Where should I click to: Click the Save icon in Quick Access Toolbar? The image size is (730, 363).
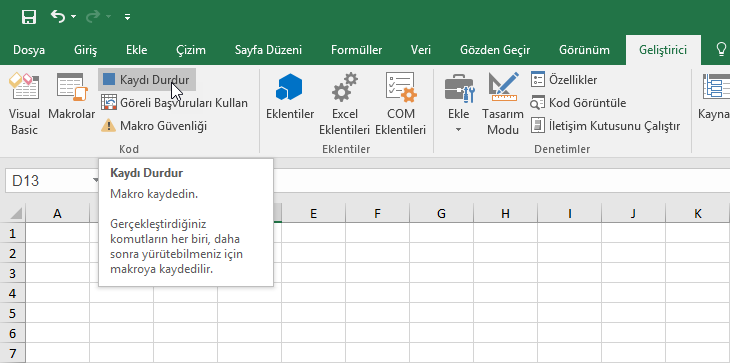29,17
